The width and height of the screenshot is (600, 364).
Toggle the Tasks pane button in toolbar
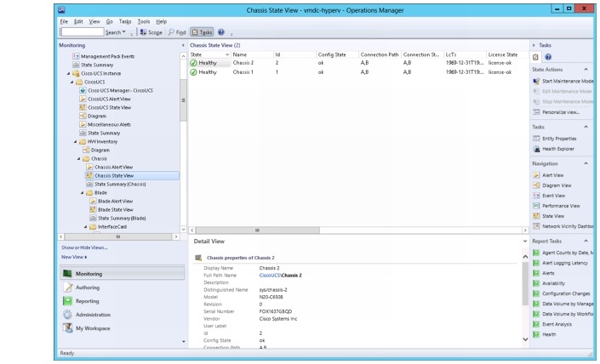tap(201, 32)
